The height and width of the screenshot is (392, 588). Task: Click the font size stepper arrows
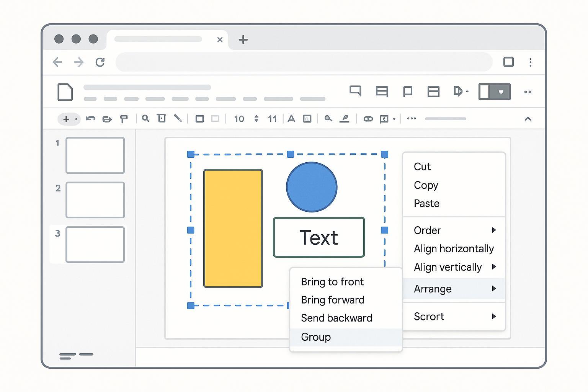coord(256,119)
